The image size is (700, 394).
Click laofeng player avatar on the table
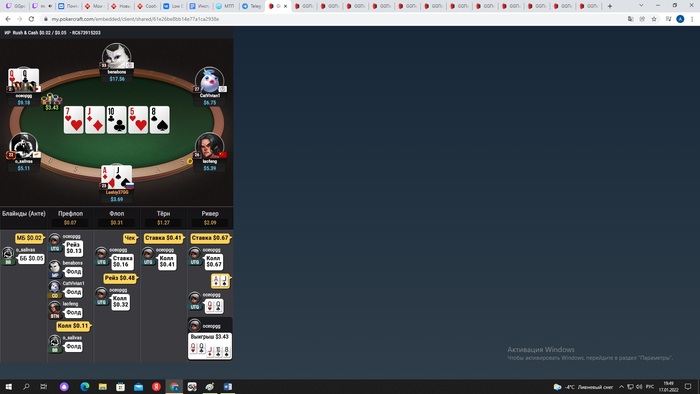[209, 145]
